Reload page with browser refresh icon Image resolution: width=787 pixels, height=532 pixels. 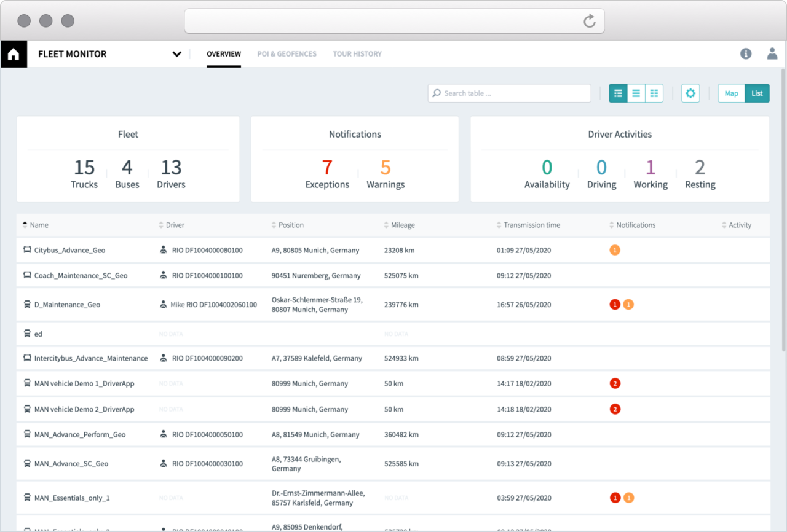[589, 21]
